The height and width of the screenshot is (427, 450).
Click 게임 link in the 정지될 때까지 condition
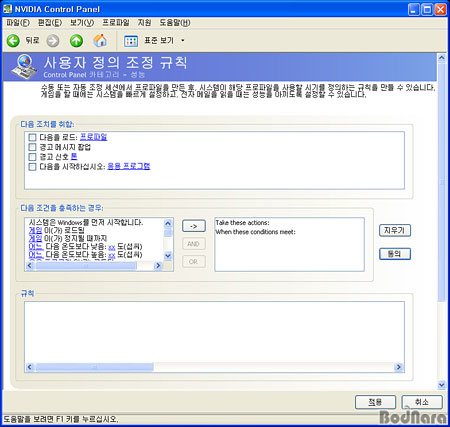(x=35, y=239)
